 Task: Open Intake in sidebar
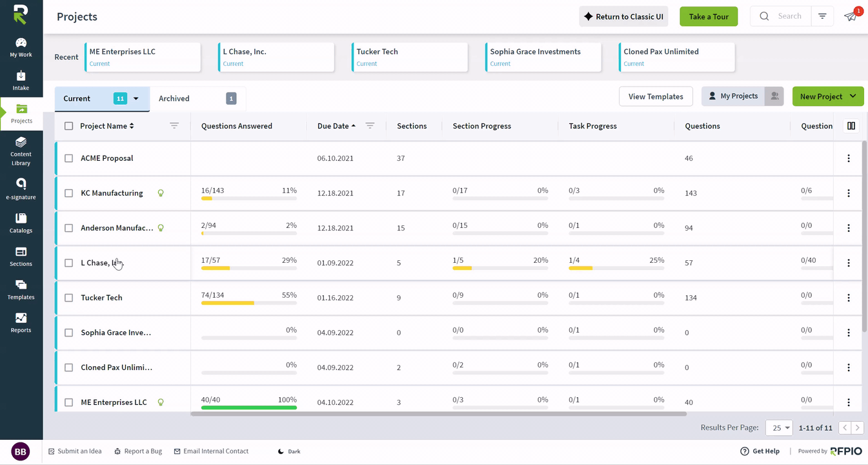(21, 81)
